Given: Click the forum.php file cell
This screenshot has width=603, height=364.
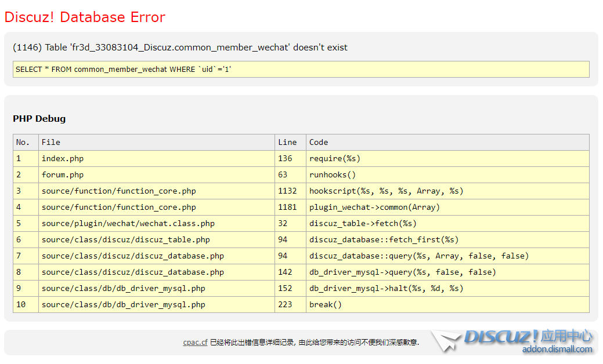Looking at the screenshot, I should point(63,174).
